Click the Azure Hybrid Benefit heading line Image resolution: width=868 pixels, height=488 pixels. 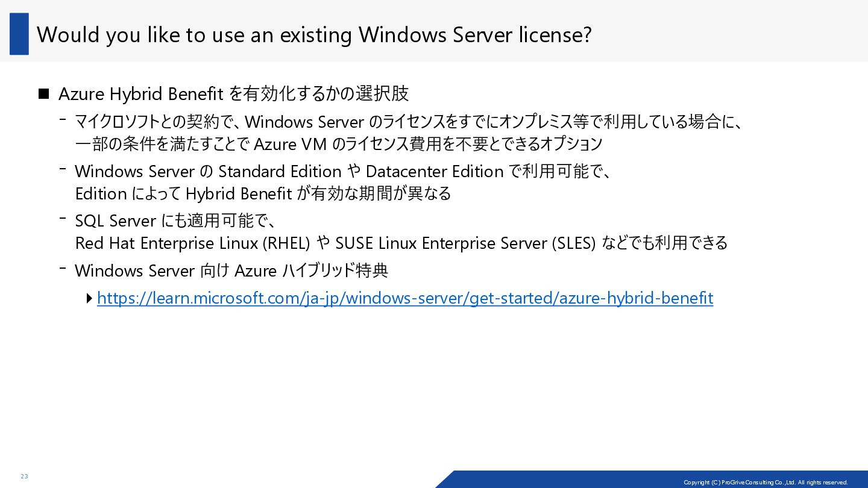pos(234,94)
